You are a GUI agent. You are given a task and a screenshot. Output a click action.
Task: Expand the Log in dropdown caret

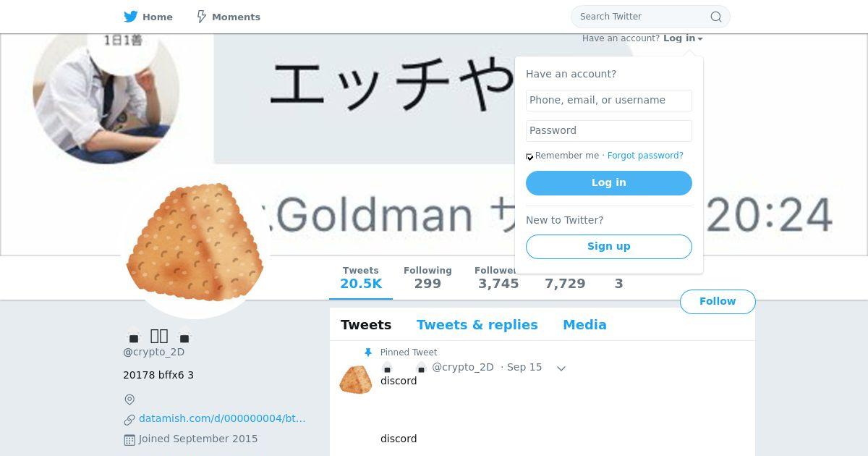700,39
